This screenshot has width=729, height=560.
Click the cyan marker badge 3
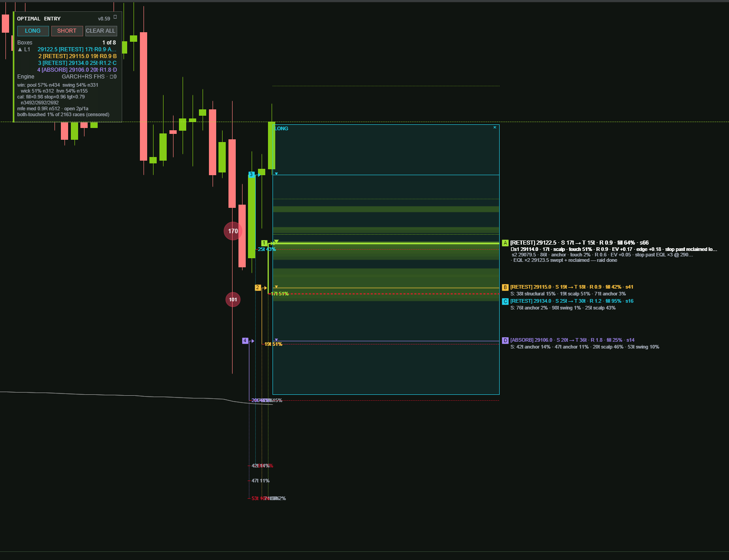pyautogui.click(x=251, y=174)
